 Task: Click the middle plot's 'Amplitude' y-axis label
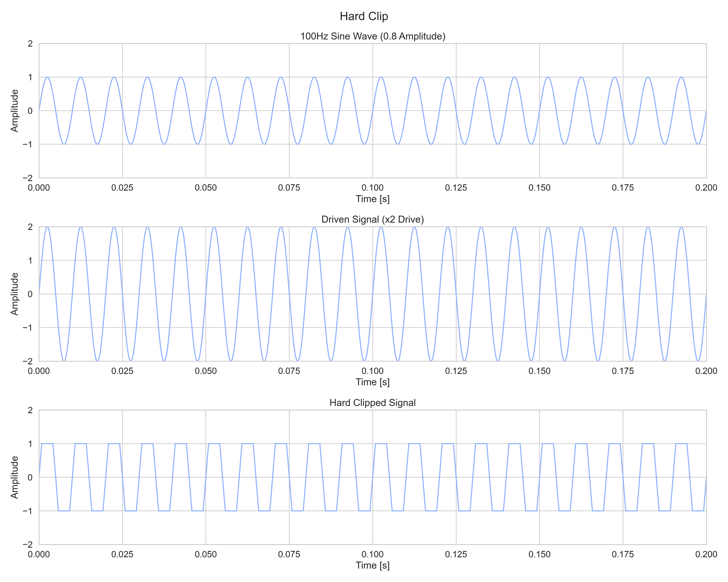coord(14,294)
